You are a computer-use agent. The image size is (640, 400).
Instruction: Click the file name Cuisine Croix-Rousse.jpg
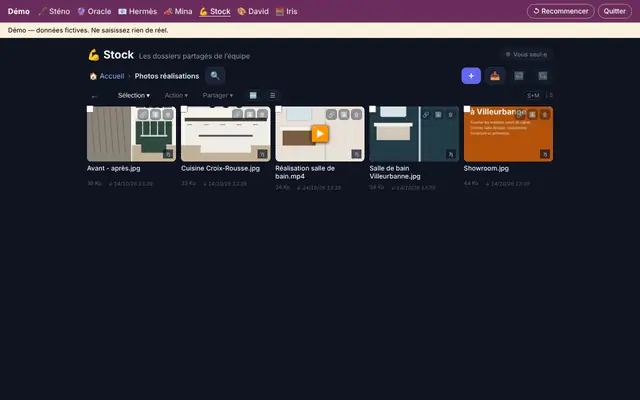coord(220,168)
